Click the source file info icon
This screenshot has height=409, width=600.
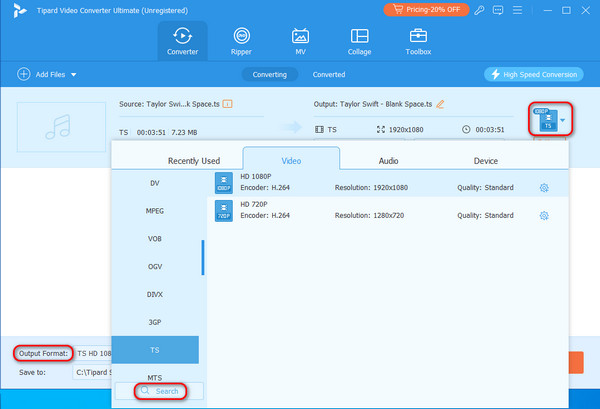point(227,104)
